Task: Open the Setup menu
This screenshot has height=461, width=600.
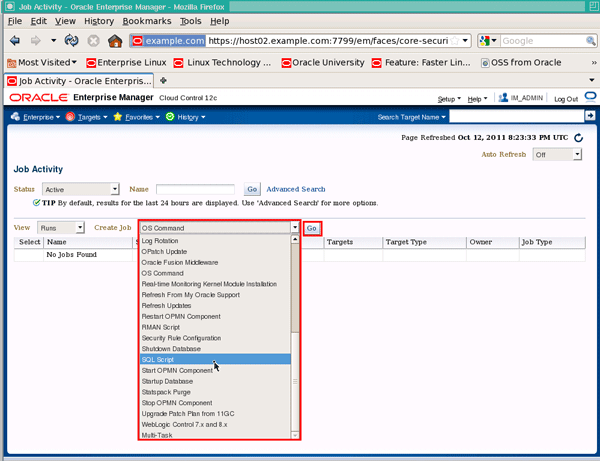Action: pyautogui.click(x=449, y=99)
